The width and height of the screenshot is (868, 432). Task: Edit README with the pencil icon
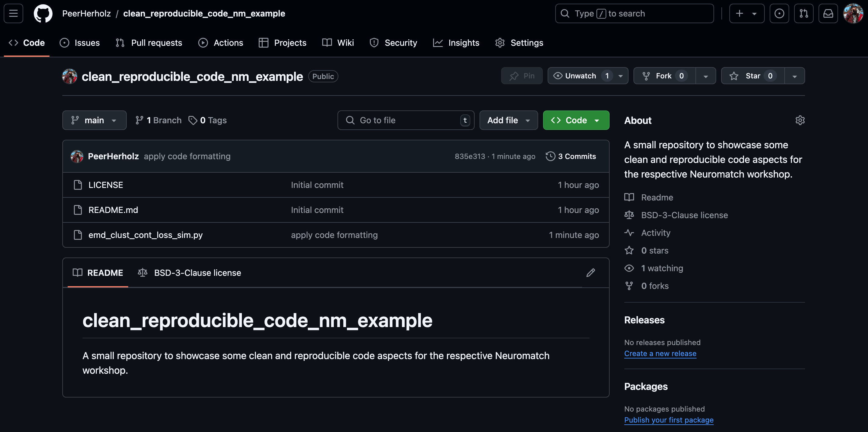pyautogui.click(x=590, y=272)
